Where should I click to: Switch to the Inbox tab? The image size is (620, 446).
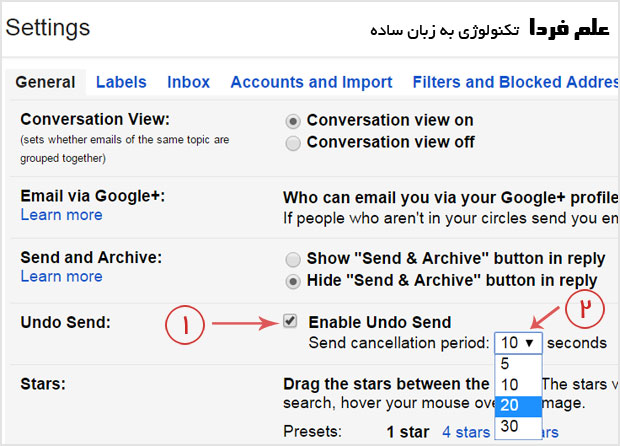click(x=188, y=82)
